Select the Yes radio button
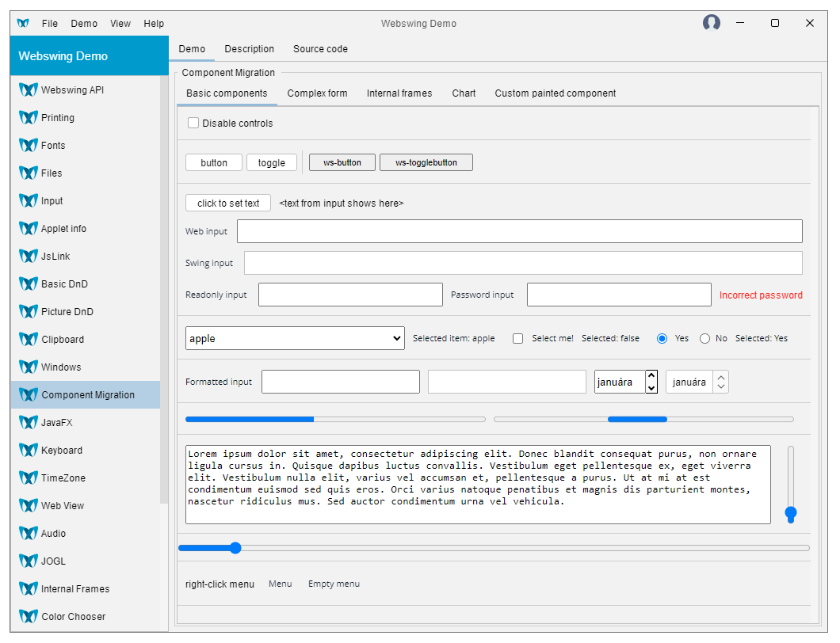Image resolution: width=840 pixels, height=643 pixels. tap(662, 338)
